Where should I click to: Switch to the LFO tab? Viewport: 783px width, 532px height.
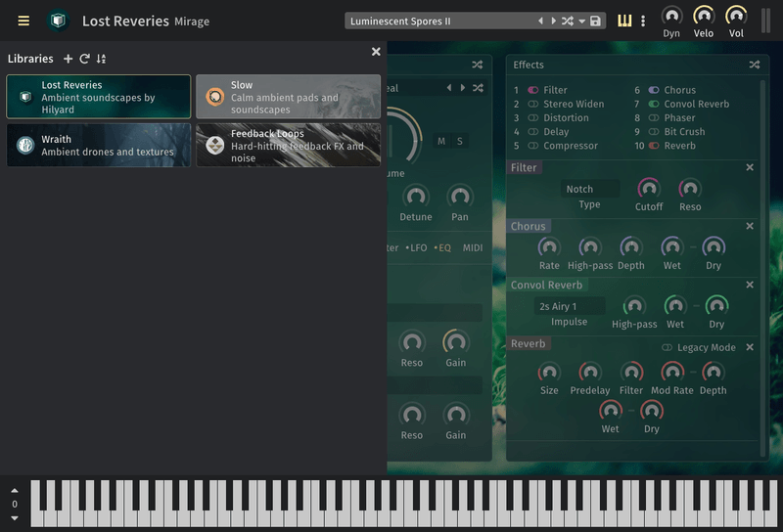tap(416, 247)
